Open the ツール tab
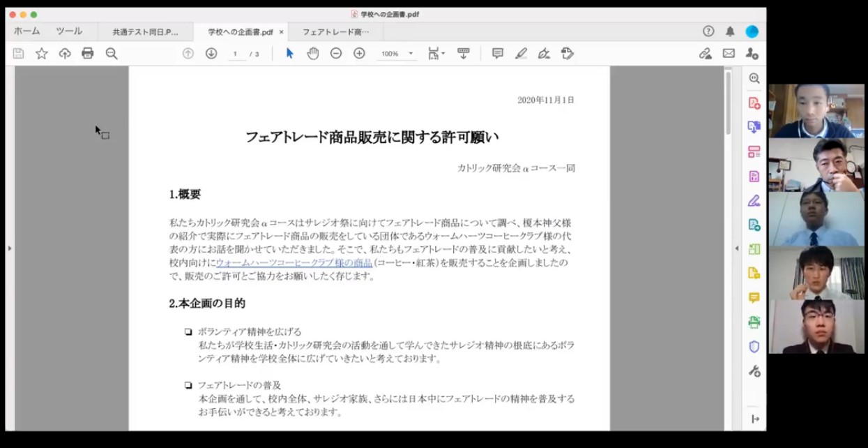 (x=69, y=31)
